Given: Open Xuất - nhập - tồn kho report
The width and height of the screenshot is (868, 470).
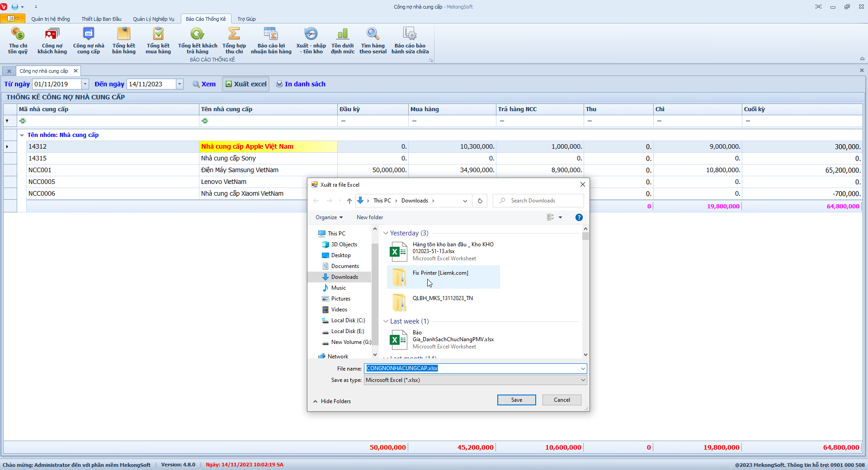Looking at the screenshot, I should point(311,40).
